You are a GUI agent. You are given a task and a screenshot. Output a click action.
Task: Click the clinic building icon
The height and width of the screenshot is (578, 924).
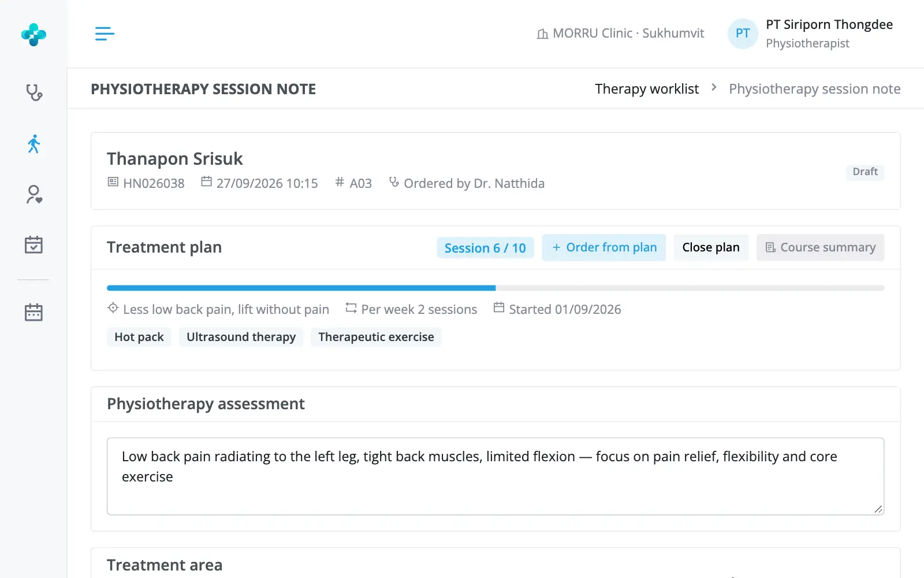tap(542, 34)
